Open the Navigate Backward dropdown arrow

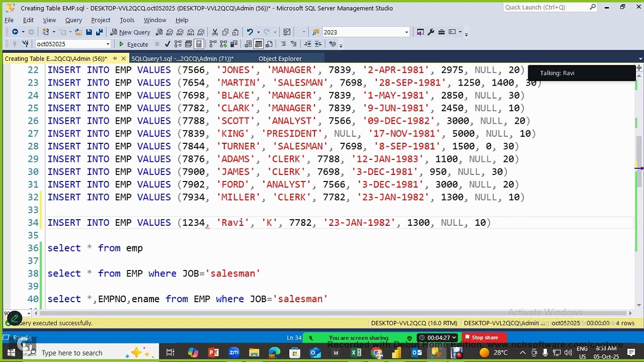coord(23,32)
